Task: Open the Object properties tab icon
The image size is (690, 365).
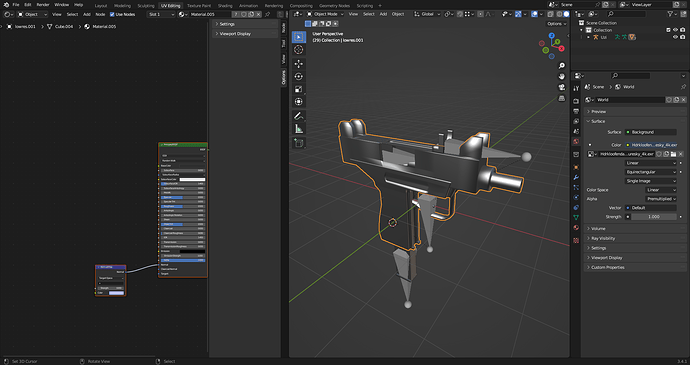Action: (x=576, y=167)
